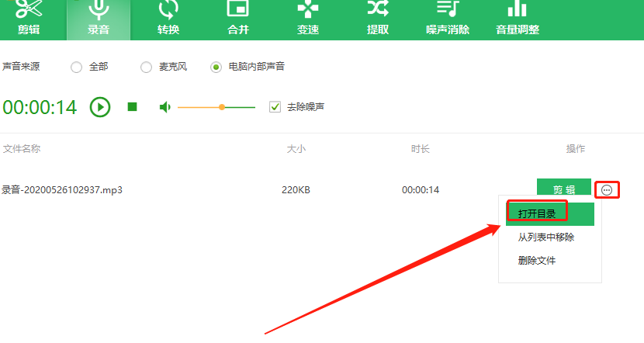Click the large green 00:00:14 timer

[40, 107]
